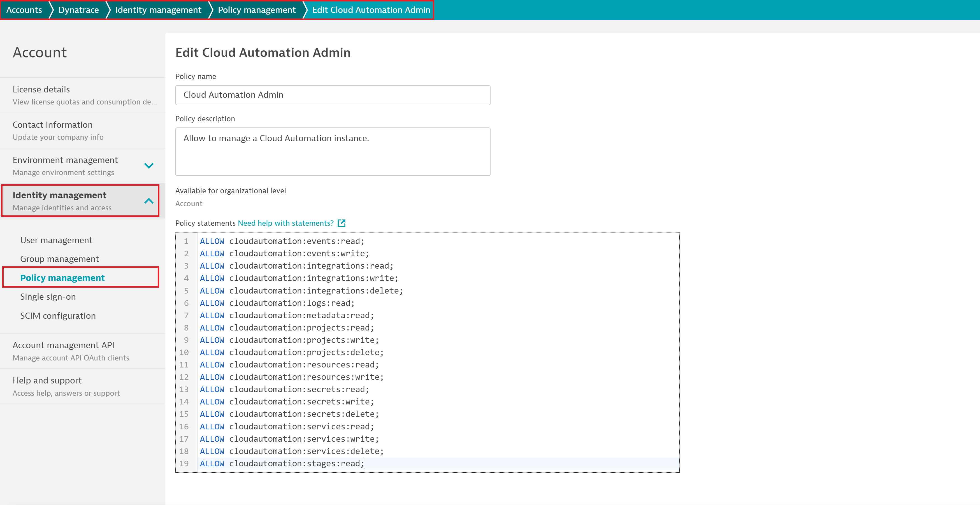Open Group management
This screenshot has height=505, width=980.
tap(59, 259)
